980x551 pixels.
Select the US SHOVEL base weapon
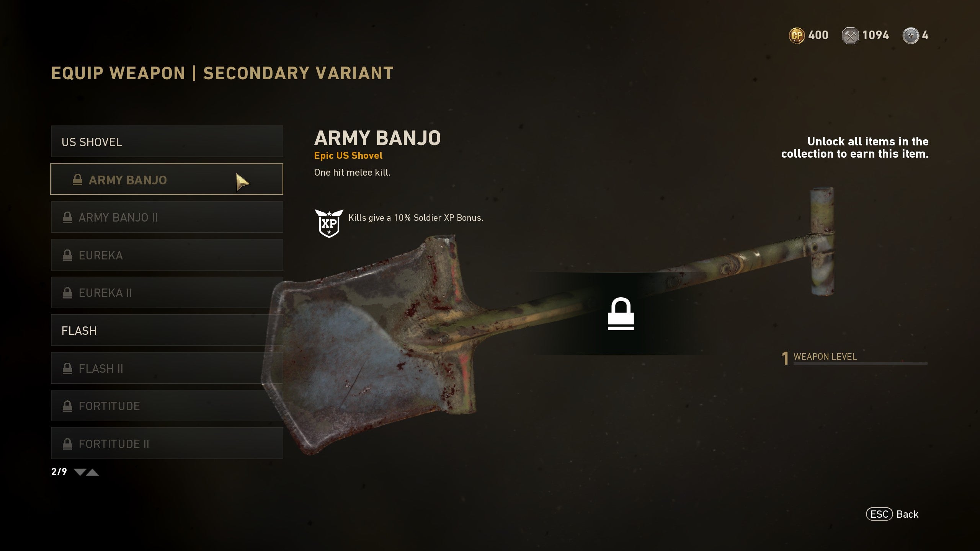tap(167, 142)
